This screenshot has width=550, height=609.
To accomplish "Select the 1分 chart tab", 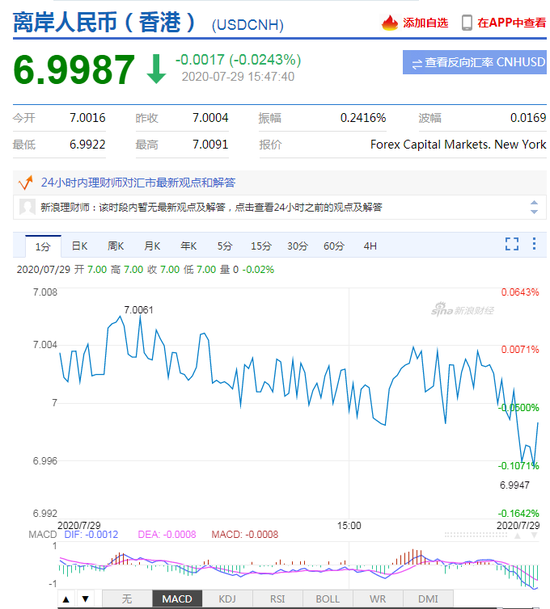I will (x=43, y=246).
